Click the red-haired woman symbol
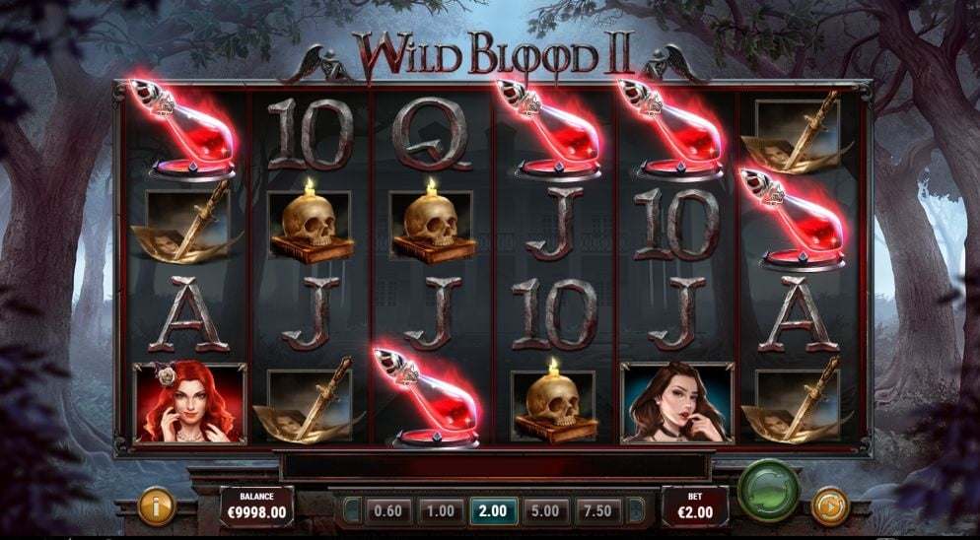 point(189,403)
